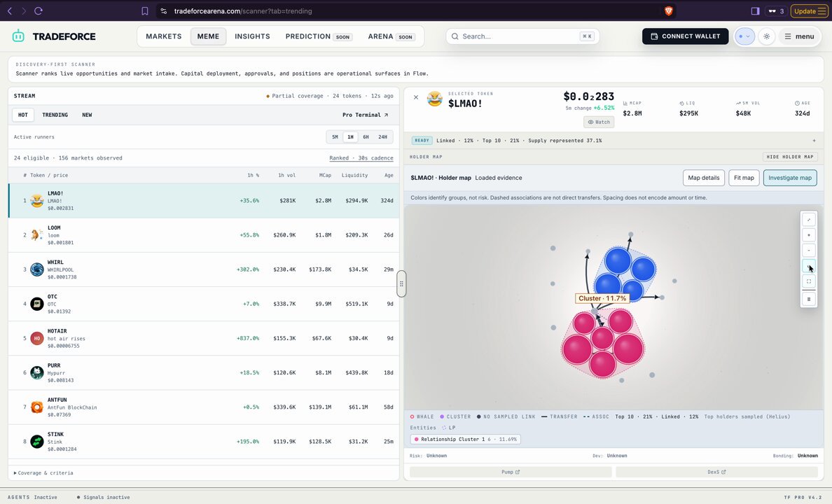Zoom out with the map minus control
The image size is (832, 504).
click(809, 251)
